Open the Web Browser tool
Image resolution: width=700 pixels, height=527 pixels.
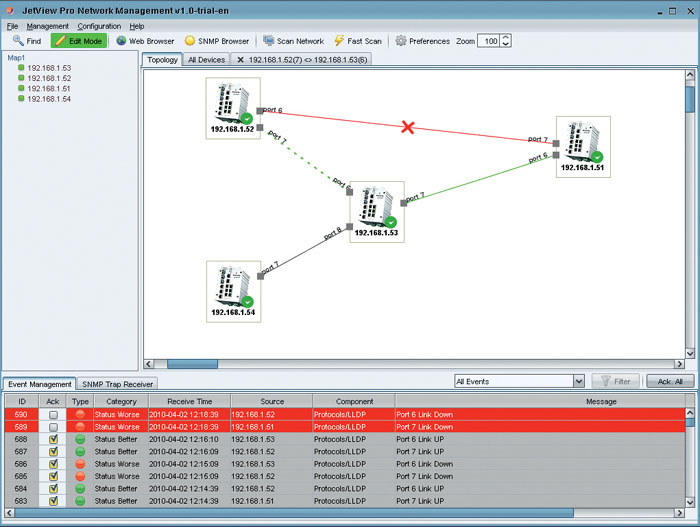[122, 41]
